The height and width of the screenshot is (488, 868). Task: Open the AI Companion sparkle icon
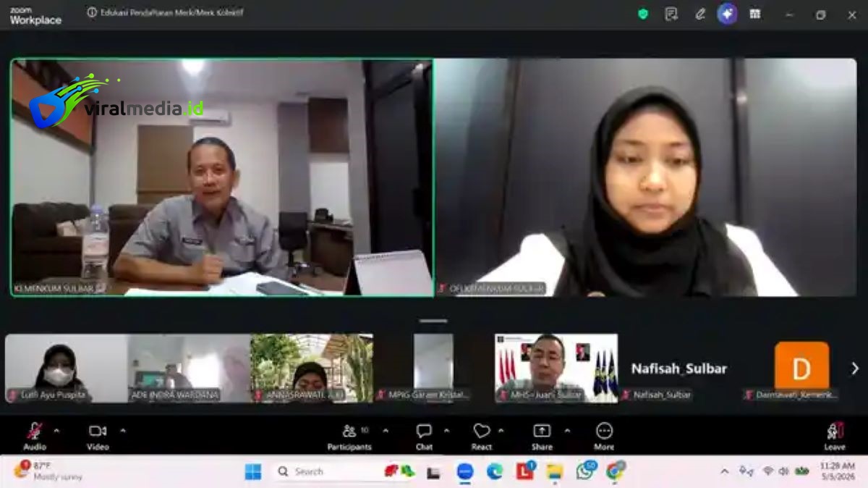(x=727, y=14)
